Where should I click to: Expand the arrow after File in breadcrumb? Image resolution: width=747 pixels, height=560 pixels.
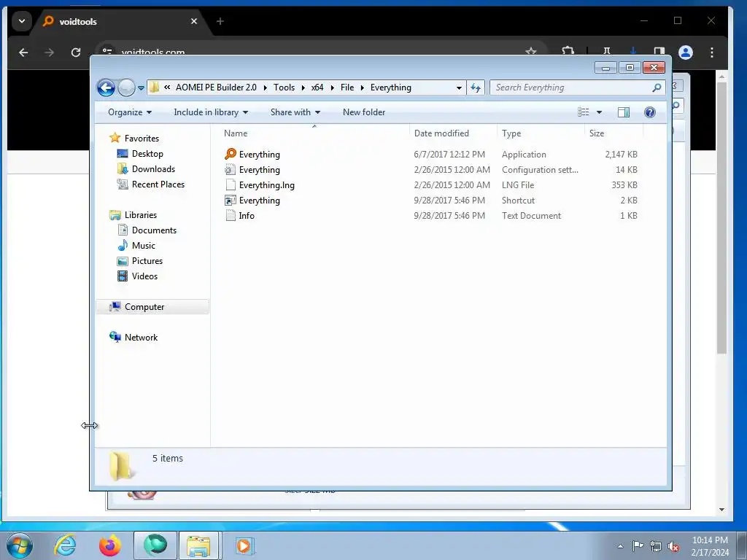362,87
